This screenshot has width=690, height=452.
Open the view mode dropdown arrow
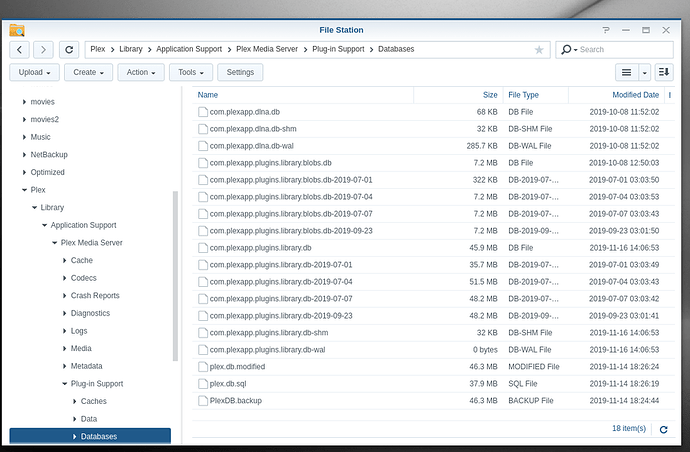pyautogui.click(x=644, y=72)
